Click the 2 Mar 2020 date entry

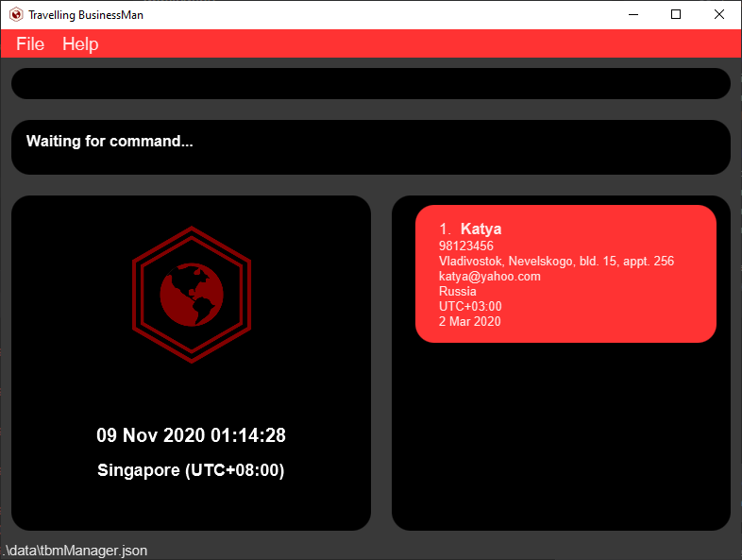point(469,322)
